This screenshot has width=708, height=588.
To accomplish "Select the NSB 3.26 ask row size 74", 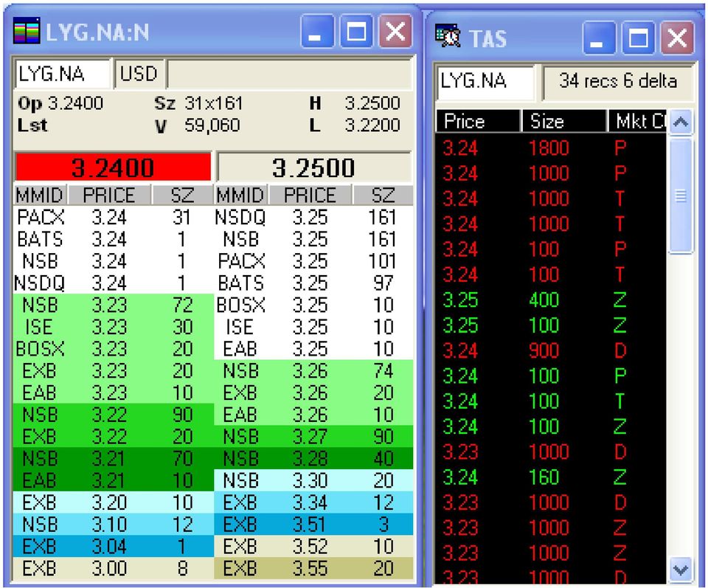I will tap(314, 371).
